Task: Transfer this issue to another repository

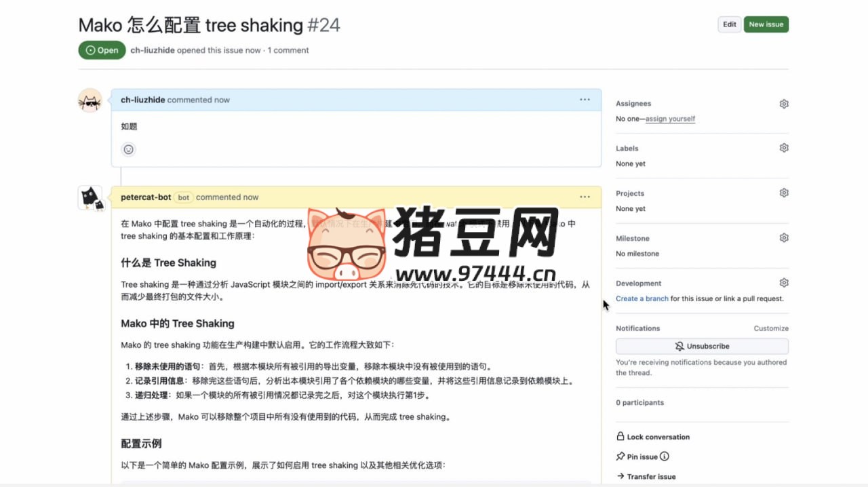Action: (650, 475)
